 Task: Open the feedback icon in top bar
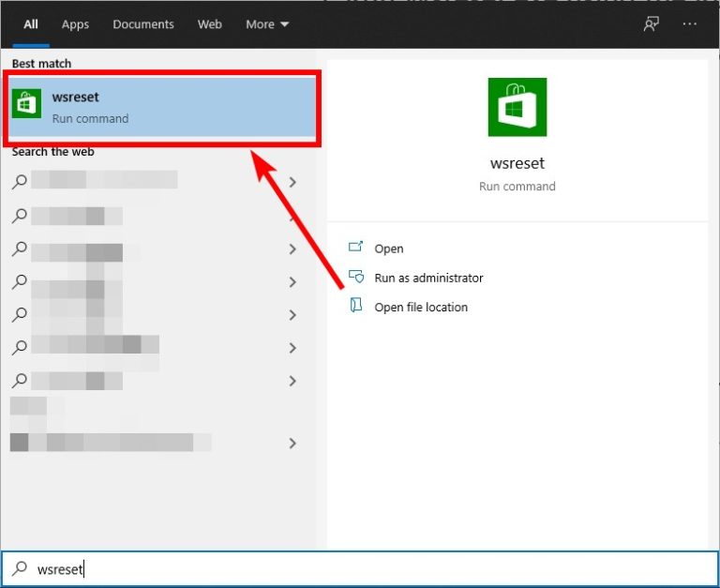652,23
